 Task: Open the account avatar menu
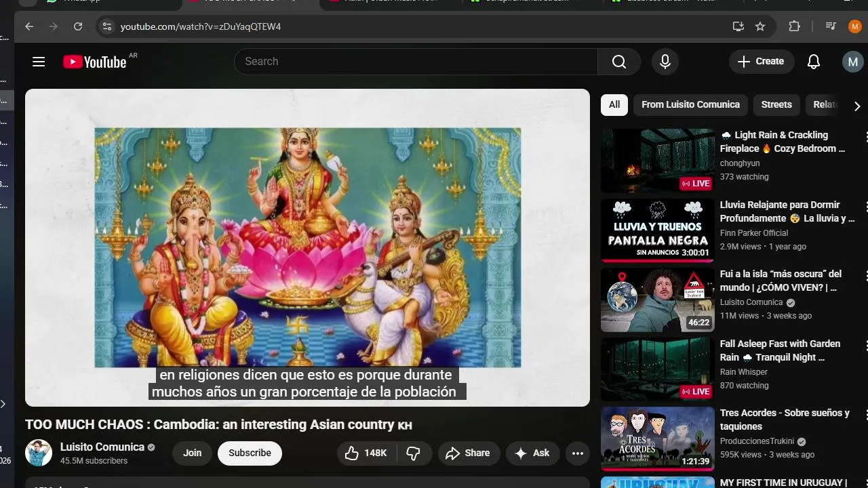(x=853, y=62)
